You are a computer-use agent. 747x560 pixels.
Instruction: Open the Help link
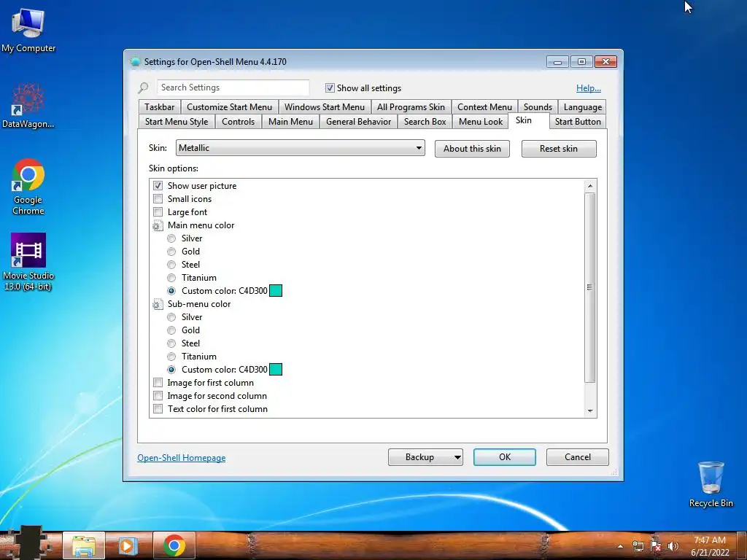click(x=589, y=88)
